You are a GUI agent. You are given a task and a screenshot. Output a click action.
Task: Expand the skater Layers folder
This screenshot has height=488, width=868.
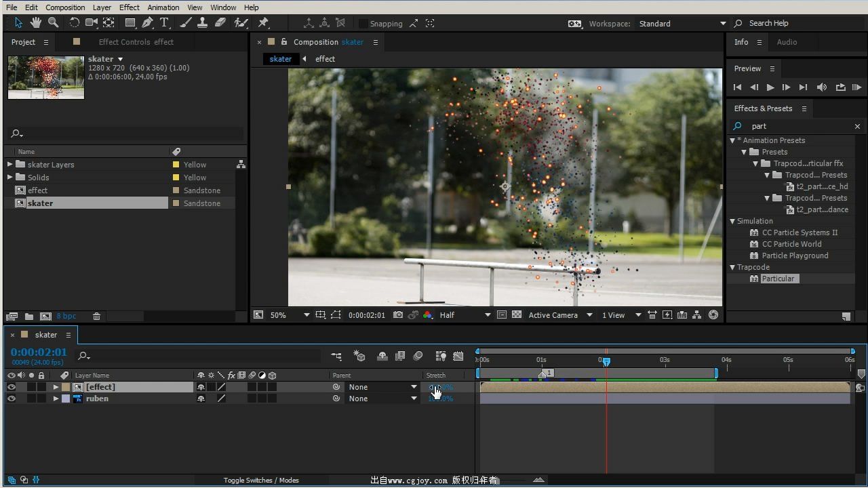[x=9, y=164]
